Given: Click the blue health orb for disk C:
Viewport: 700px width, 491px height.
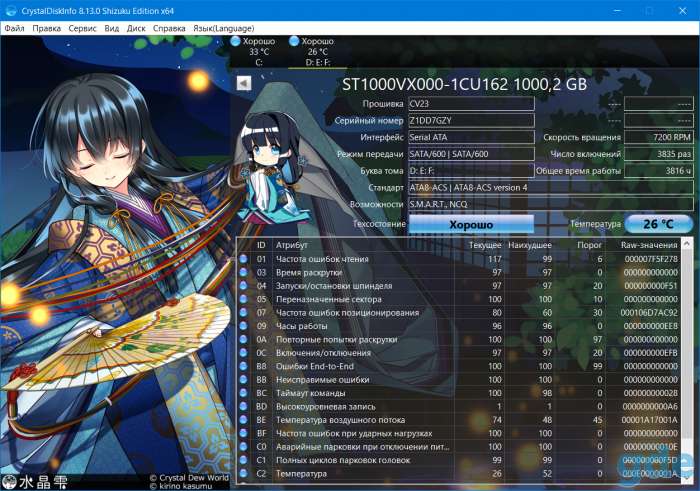Looking at the screenshot, I should pos(236,41).
